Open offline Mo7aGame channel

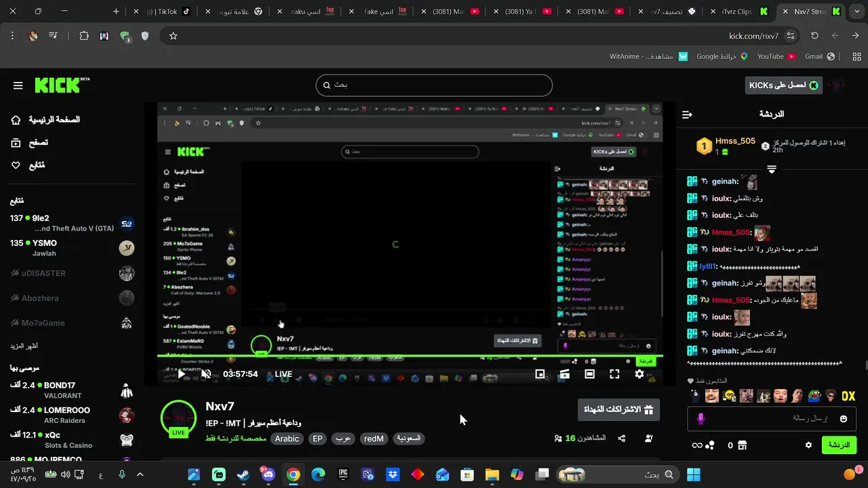point(72,323)
